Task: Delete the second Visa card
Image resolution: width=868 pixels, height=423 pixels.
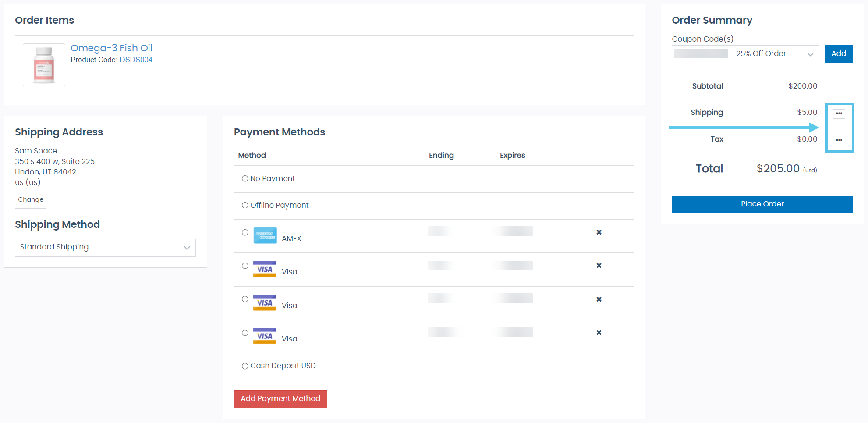Action: click(599, 299)
